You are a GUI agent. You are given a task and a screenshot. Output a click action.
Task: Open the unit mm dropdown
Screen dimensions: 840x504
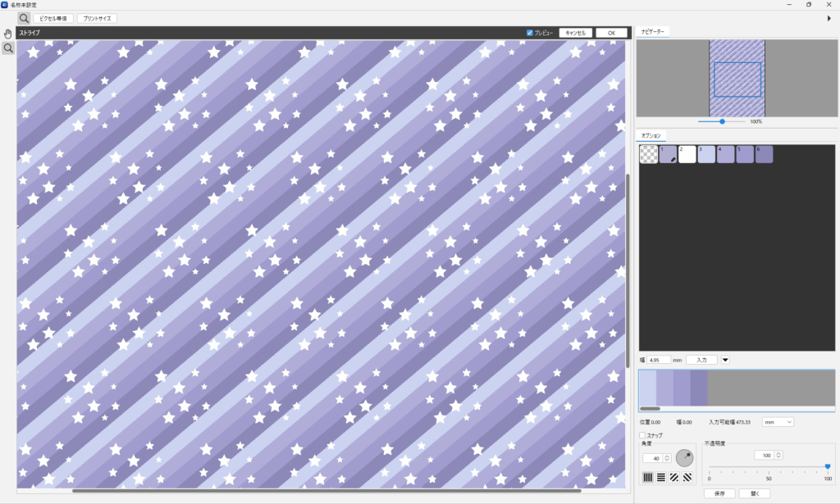[x=778, y=422]
